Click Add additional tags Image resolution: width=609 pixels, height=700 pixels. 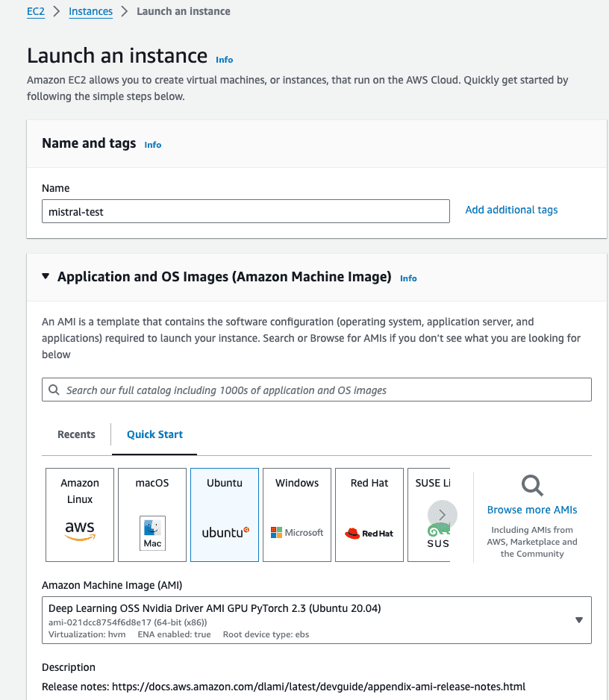(x=511, y=210)
